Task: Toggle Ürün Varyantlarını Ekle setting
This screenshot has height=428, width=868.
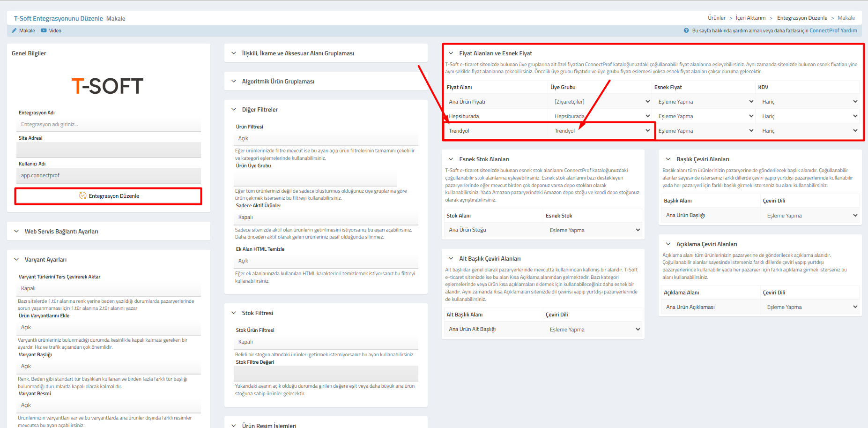Action: [x=109, y=327]
